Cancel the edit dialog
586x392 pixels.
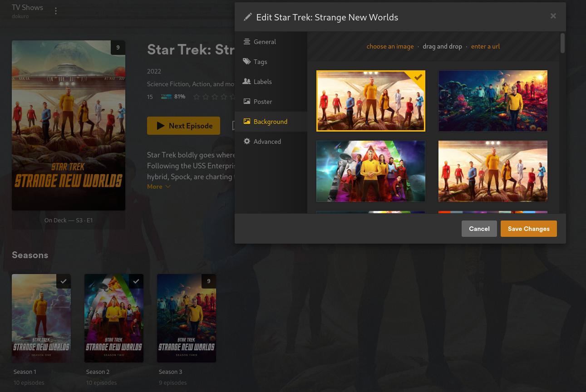479,229
